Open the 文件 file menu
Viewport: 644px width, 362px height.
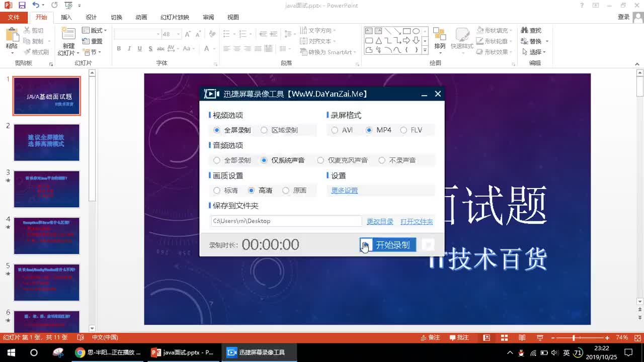[14, 17]
